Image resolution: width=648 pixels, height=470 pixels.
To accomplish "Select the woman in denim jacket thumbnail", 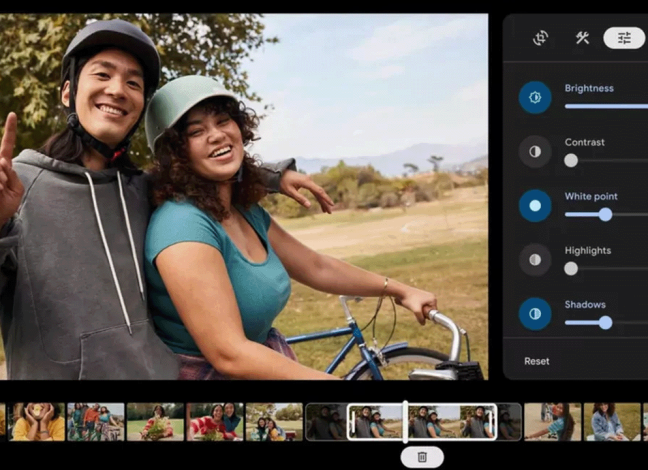I will [x=612, y=422].
